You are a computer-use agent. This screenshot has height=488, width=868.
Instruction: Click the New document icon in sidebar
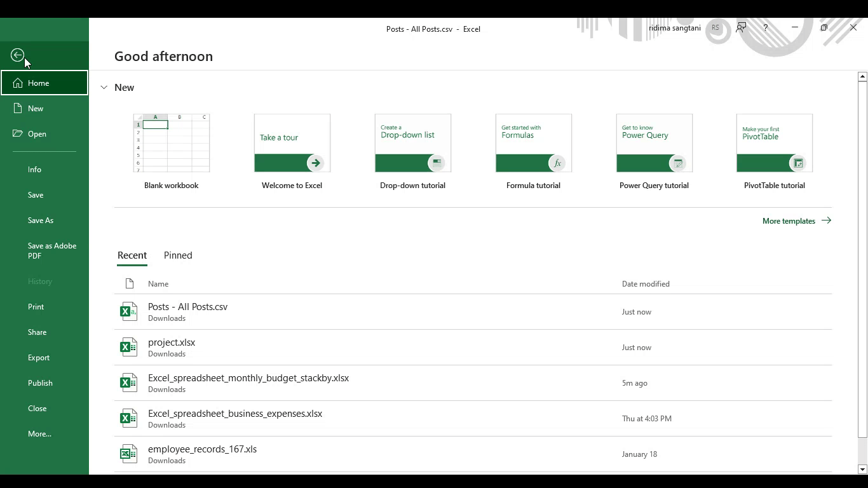pos(18,109)
